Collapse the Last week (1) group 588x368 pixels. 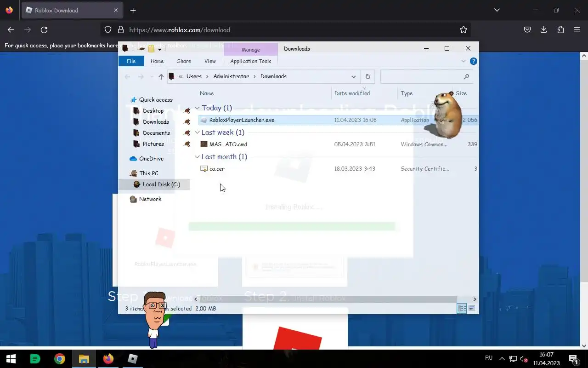pyautogui.click(x=197, y=132)
